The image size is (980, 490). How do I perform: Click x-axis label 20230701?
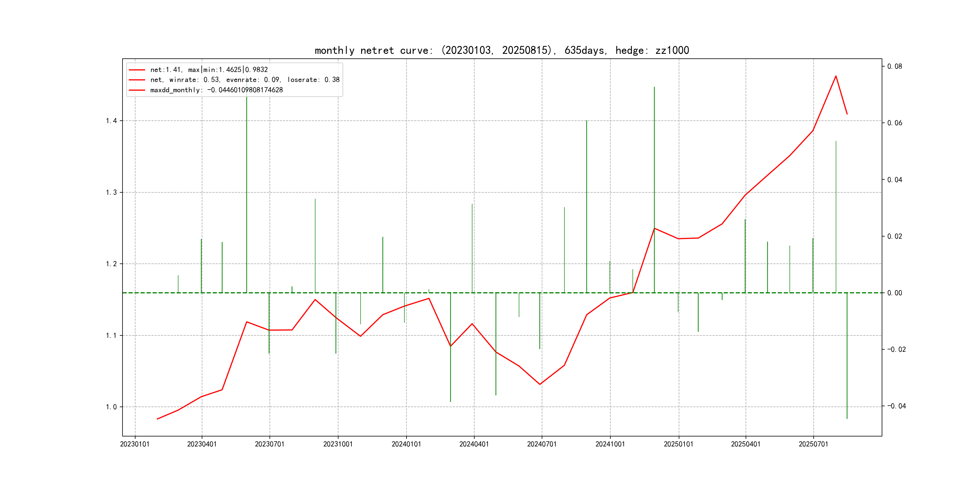tap(269, 444)
